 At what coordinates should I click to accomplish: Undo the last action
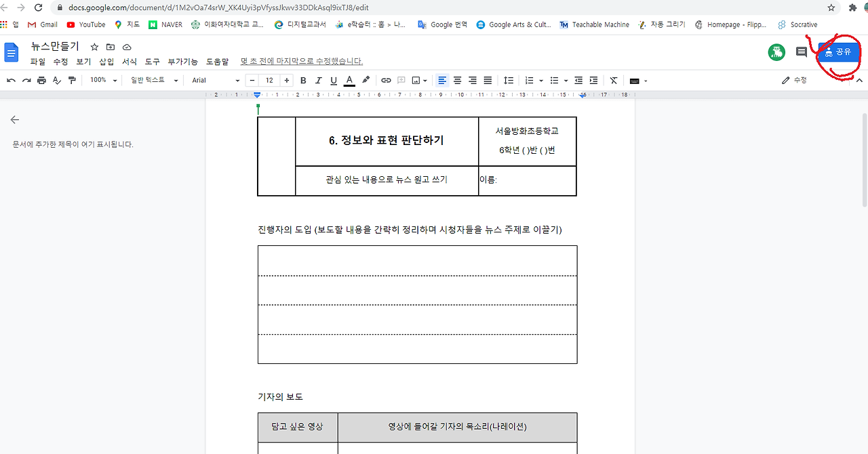[12, 80]
